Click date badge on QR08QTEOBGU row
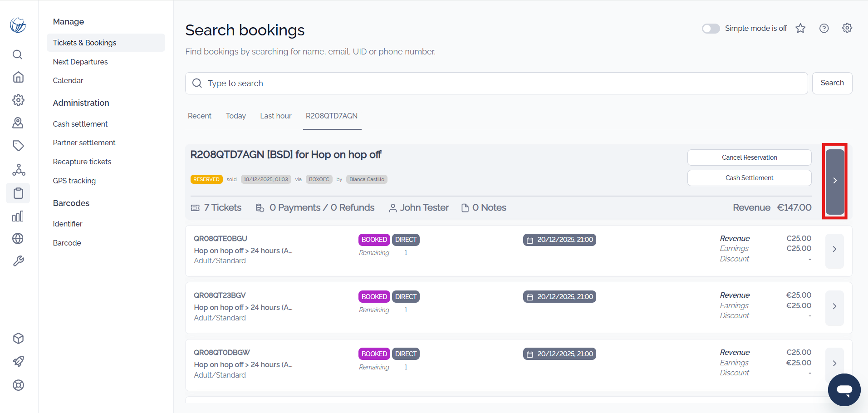 point(559,240)
